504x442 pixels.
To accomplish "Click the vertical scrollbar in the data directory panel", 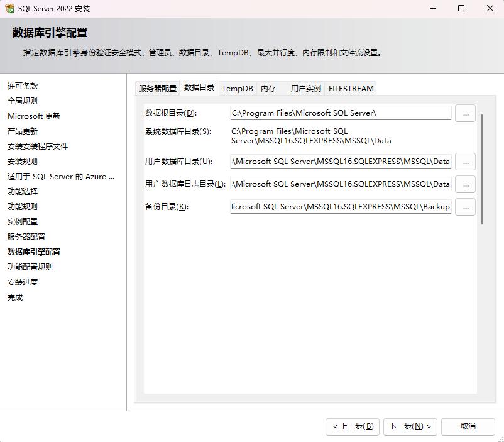I will click(482, 170).
